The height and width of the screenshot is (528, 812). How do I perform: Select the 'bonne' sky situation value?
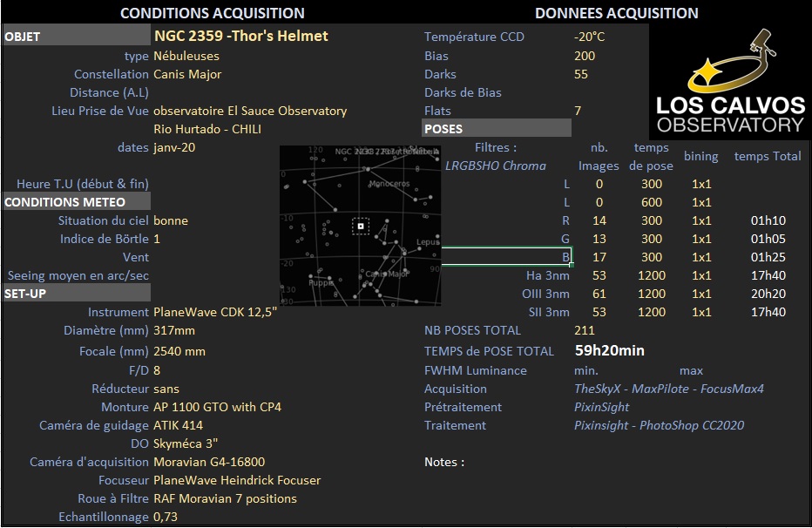click(171, 220)
